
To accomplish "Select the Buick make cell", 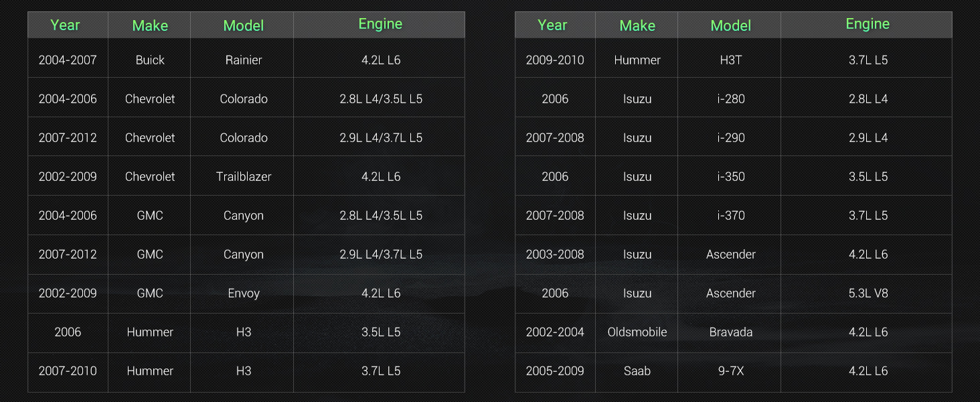I will pyautogui.click(x=149, y=60).
